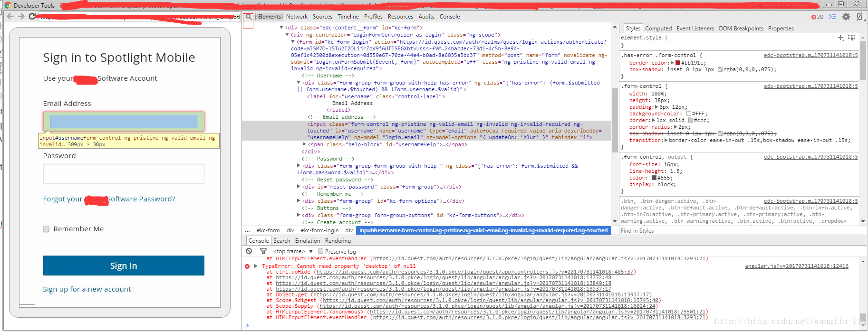Open the top frame dropdown in console
Image resolution: width=868 pixels, height=332 pixels.
(293, 251)
